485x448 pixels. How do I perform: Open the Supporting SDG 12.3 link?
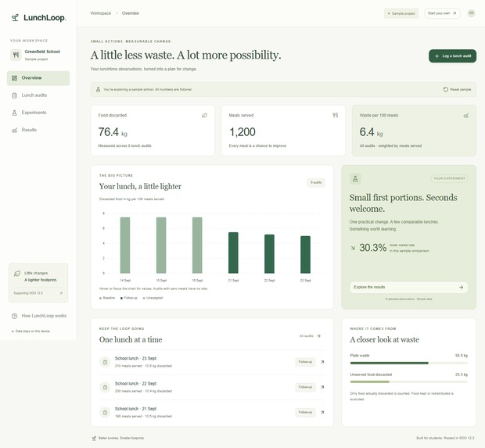click(38, 292)
